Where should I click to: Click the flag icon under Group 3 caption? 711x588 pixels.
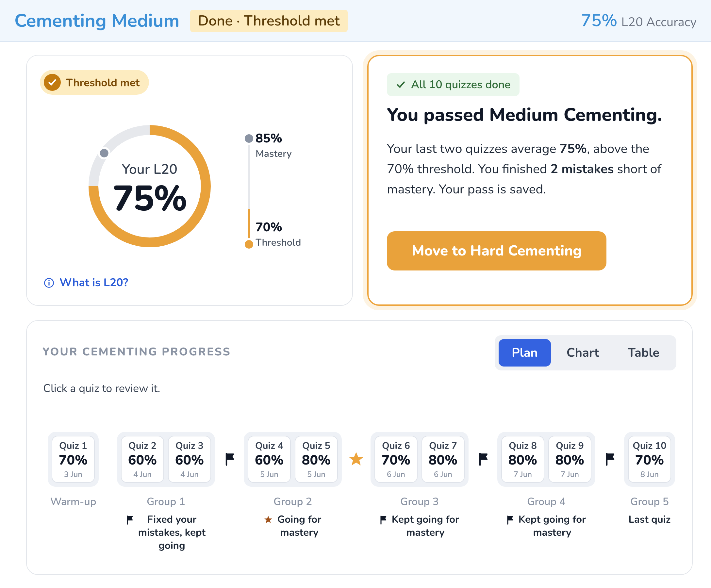click(383, 520)
